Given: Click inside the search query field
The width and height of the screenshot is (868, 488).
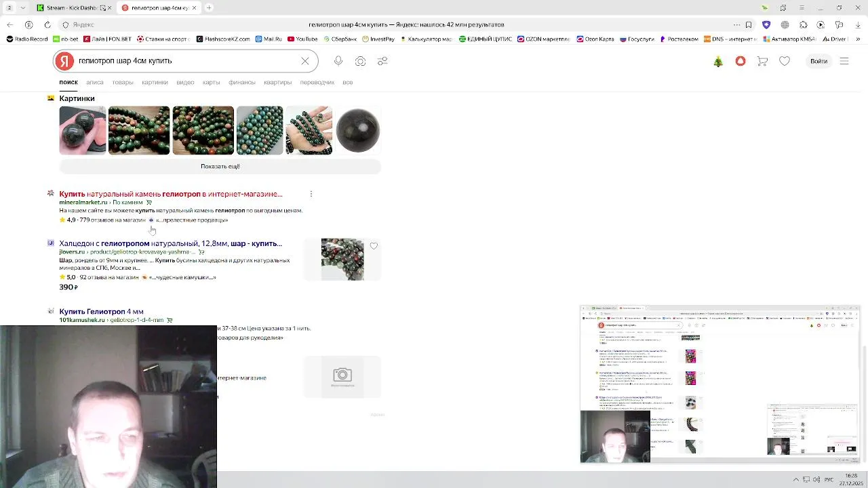Looking at the screenshot, I should point(186,61).
